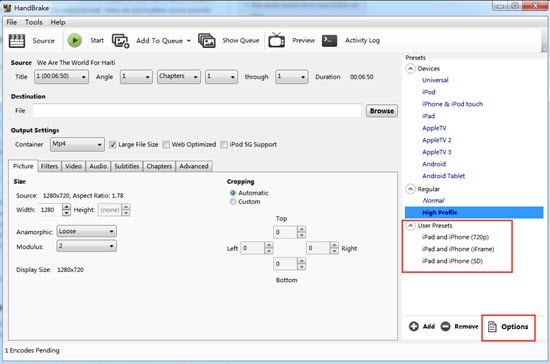550x364 pixels.
Task: Select the Universal preset
Action: tap(435, 80)
